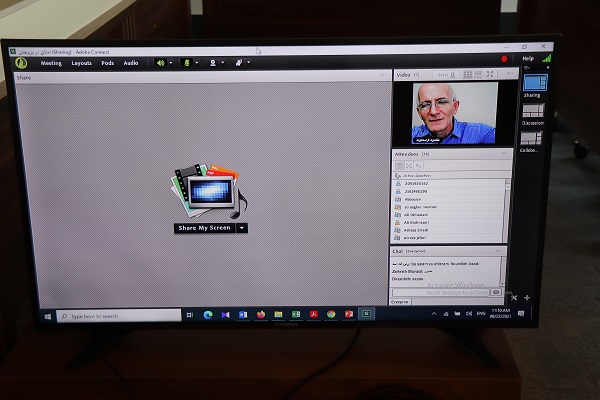600x400 pixels.
Task: Switch to the Discussion layout
Action: click(533, 111)
